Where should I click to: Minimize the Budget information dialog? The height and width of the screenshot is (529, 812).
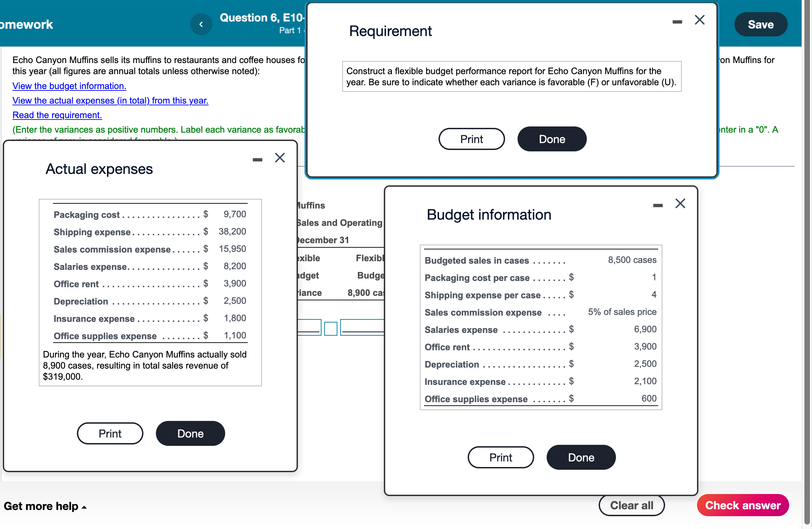657,205
